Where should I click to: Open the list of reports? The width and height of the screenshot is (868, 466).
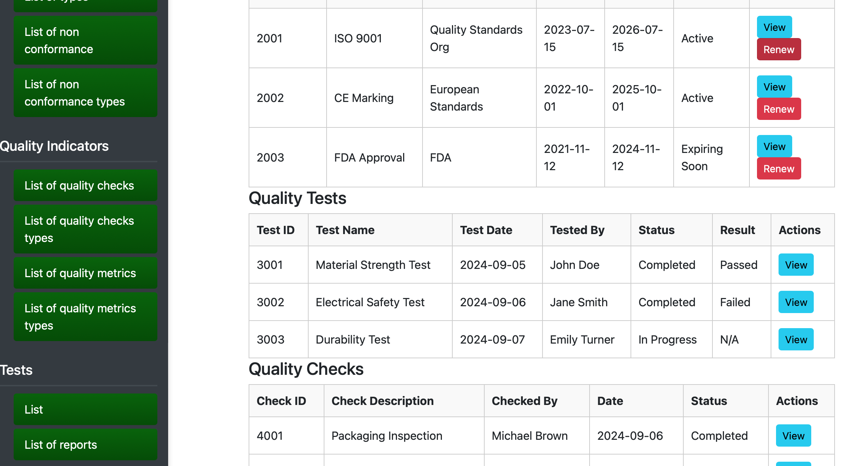click(x=85, y=444)
